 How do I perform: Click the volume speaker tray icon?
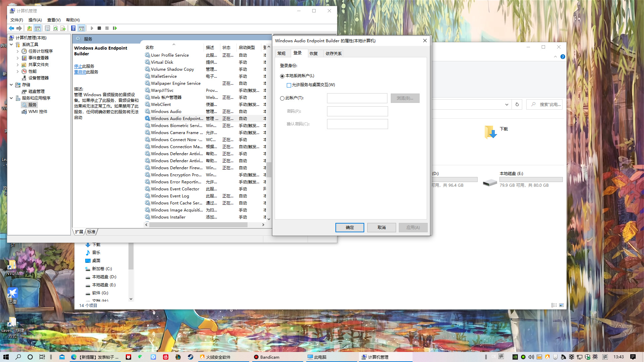[531, 357]
